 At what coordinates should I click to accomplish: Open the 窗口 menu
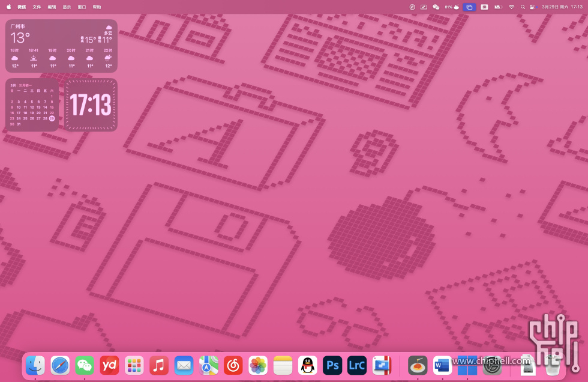[x=82, y=7]
